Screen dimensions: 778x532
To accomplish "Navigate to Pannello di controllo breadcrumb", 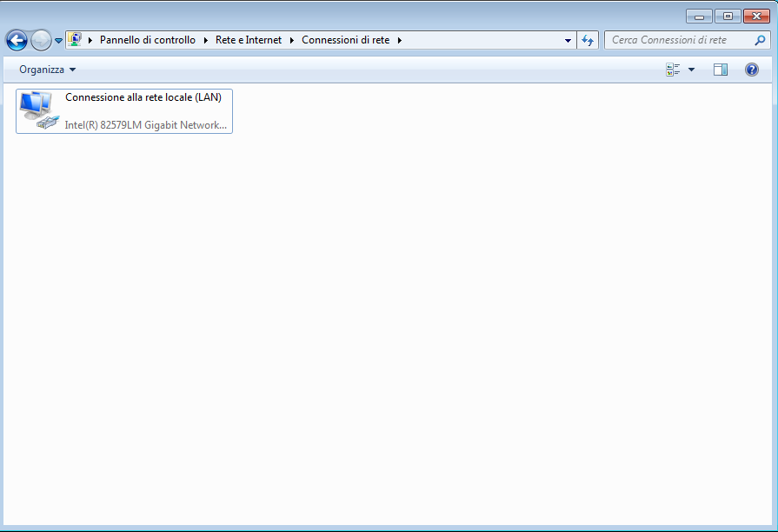I will pos(147,40).
